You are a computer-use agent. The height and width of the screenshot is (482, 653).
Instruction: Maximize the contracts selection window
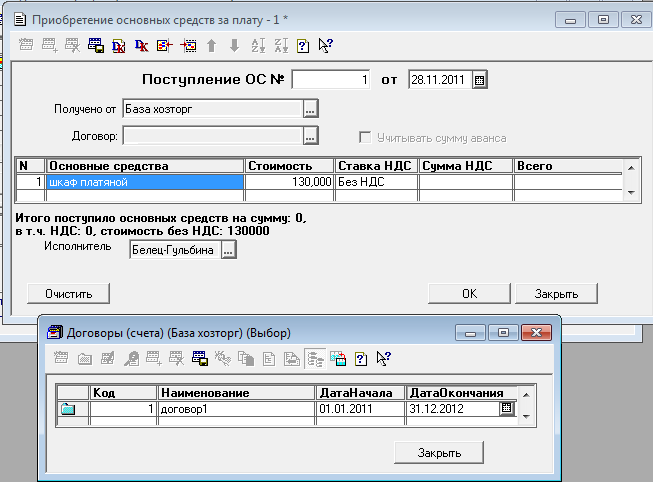point(503,333)
